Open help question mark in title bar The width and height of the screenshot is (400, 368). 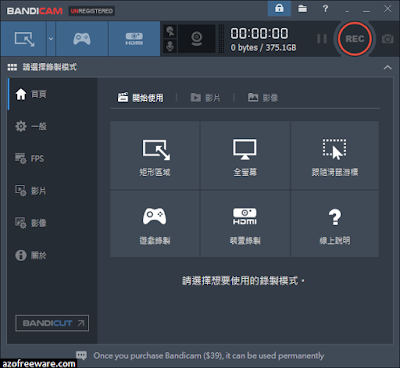click(x=325, y=8)
